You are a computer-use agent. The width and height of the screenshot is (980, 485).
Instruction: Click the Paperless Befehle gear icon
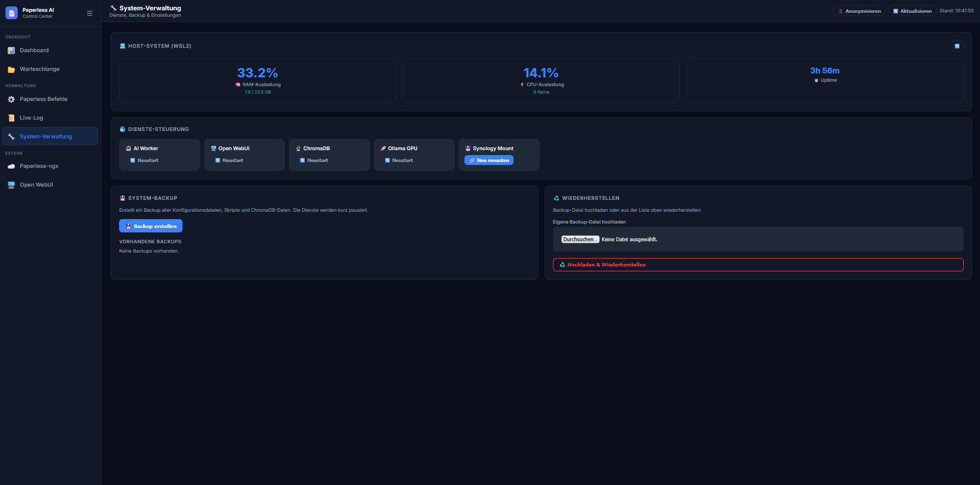(x=11, y=99)
